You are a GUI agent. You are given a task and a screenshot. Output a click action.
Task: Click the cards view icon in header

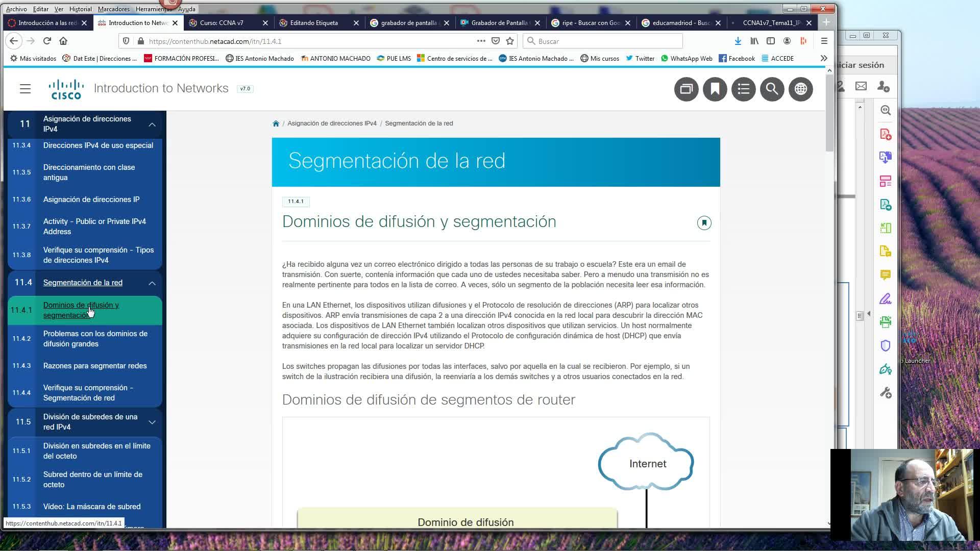tap(686, 89)
